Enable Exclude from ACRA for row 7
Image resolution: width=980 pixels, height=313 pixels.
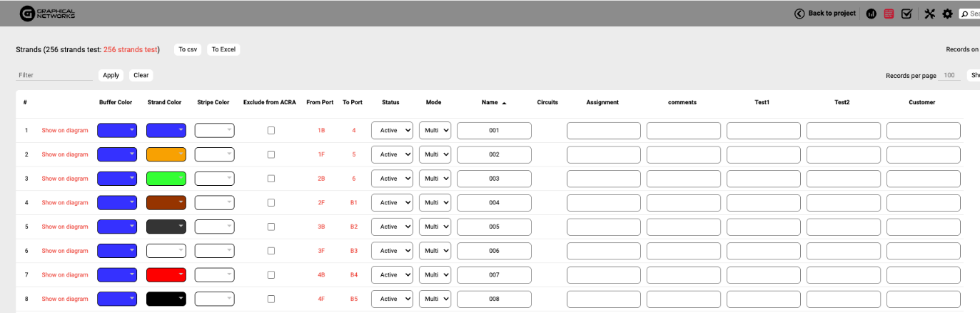[x=271, y=275]
